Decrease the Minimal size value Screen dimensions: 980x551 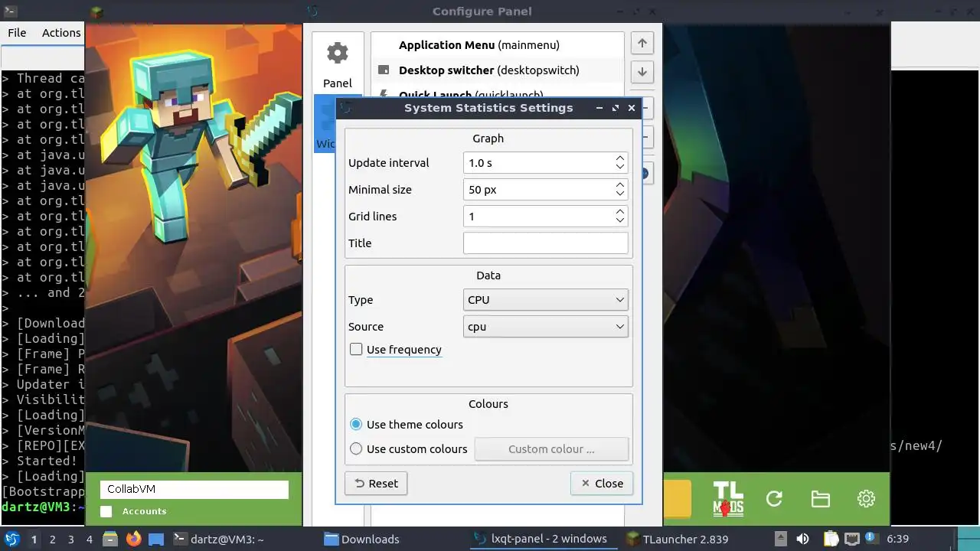pos(620,194)
